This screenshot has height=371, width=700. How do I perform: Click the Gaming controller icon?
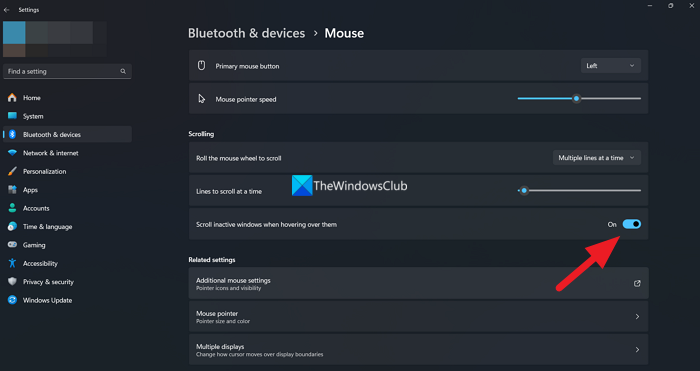[x=12, y=245]
